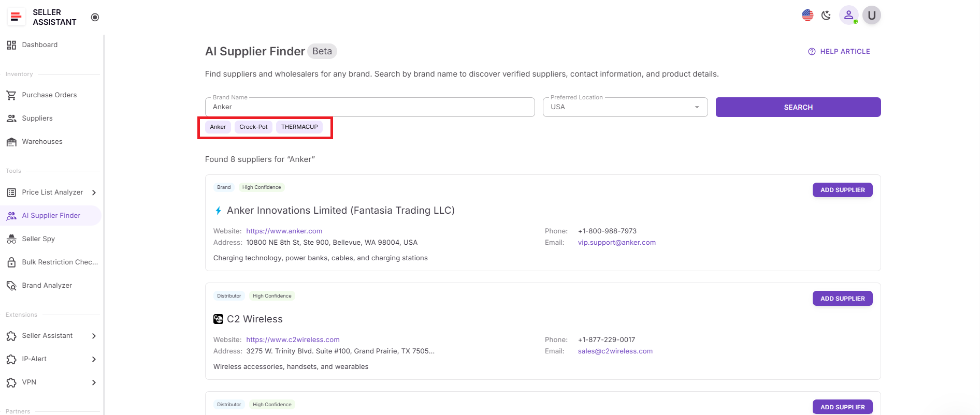
Task: Expand VPN submenu chevron
Action: (94, 382)
